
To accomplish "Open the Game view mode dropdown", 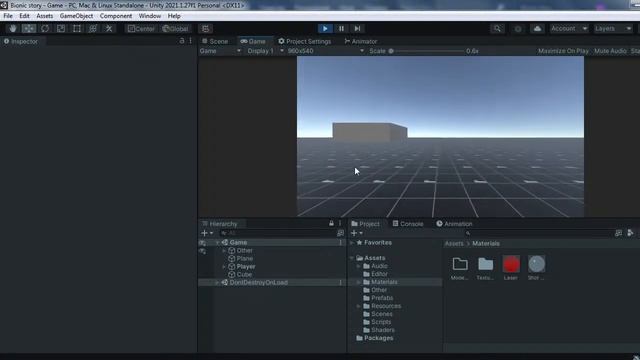I will point(220,51).
